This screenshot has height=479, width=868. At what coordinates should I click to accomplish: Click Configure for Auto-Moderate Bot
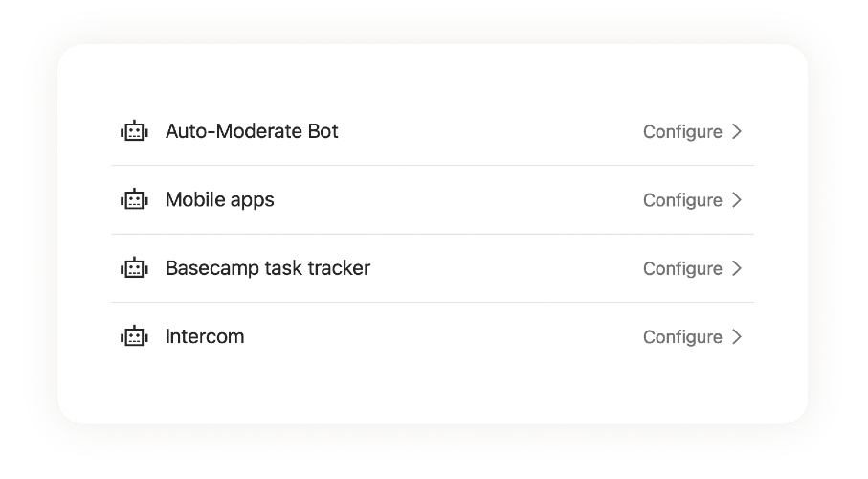point(682,132)
